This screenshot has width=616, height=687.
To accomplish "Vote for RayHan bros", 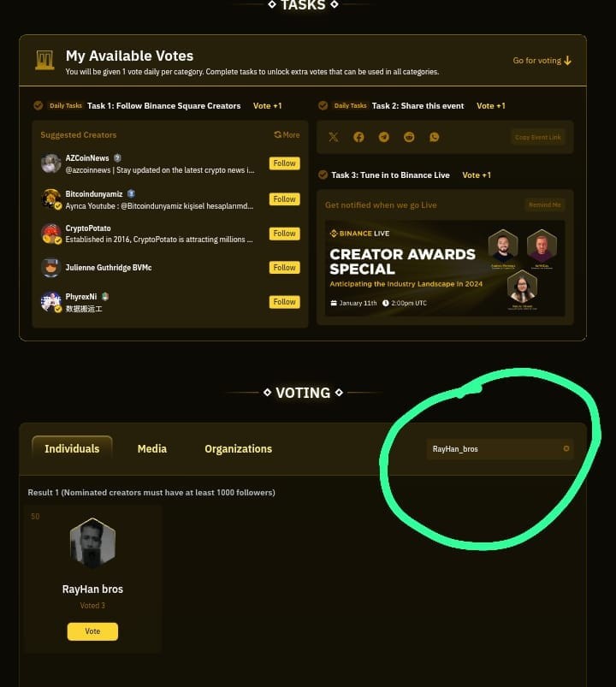I will 92,631.
